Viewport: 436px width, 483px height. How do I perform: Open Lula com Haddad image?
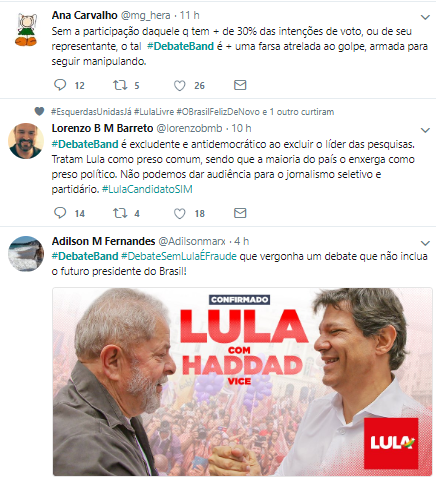[242, 382]
